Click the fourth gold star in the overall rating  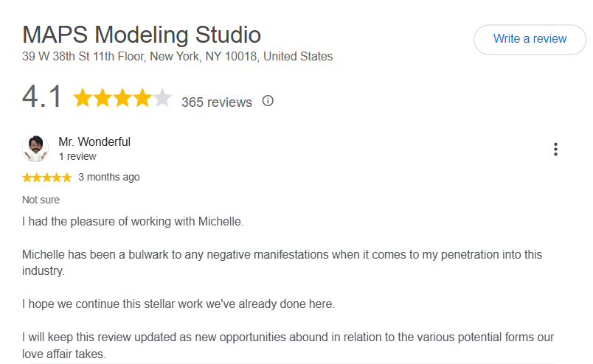pyautogui.click(x=142, y=98)
